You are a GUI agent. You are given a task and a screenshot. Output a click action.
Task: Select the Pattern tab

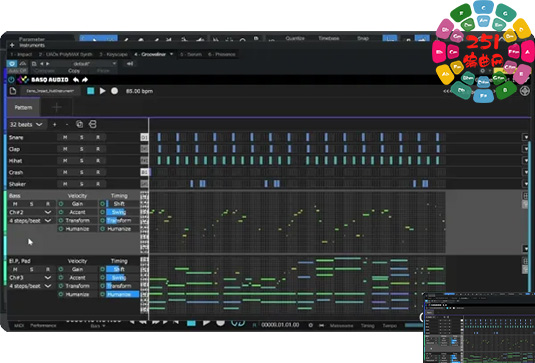pos(23,107)
